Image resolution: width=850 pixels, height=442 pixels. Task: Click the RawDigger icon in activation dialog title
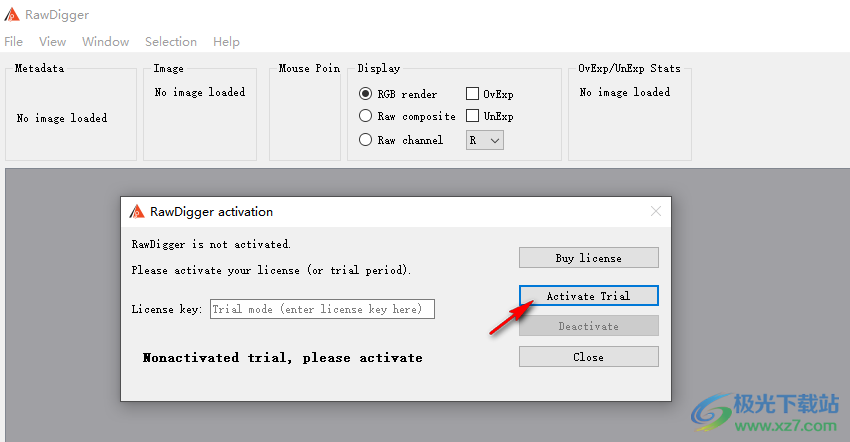coord(137,212)
